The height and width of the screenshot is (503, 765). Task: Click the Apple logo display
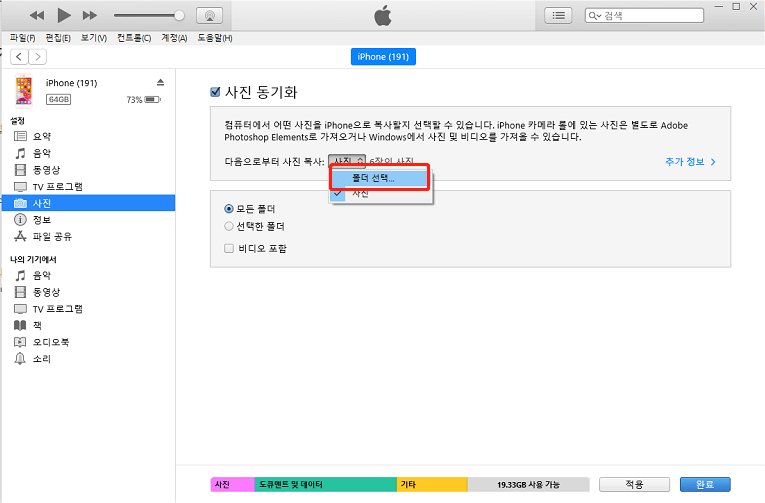[x=383, y=16]
